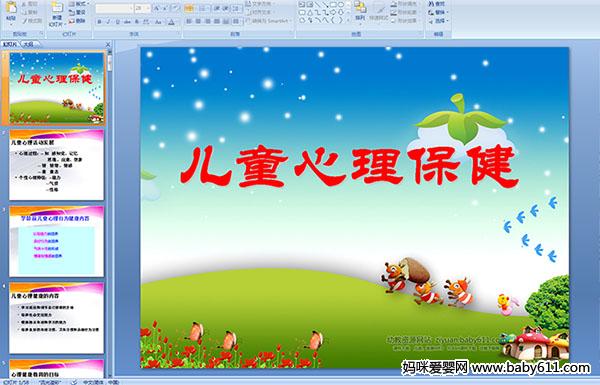
Task: Click the Paste clipboard icon
Action: pos(11,8)
